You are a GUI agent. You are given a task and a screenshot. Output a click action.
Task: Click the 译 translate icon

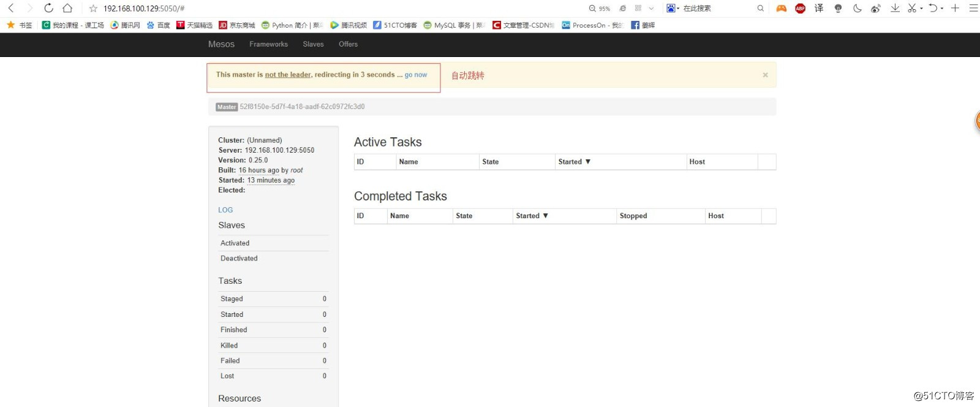click(x=819, y=9)
